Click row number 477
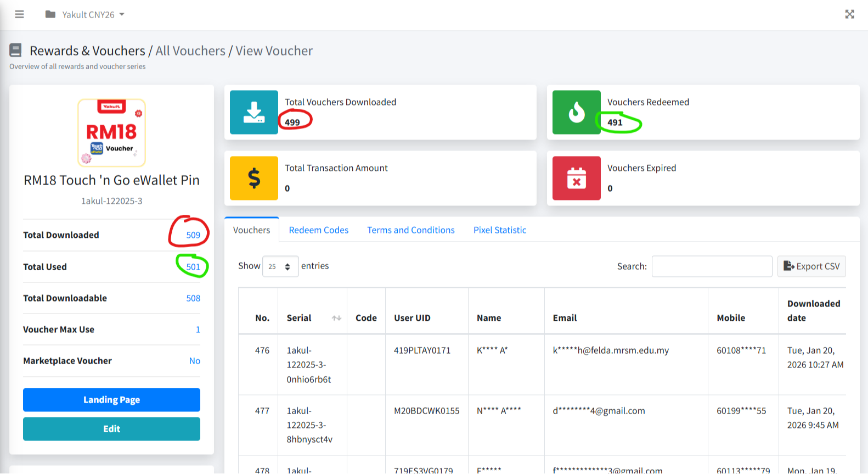The image size is (868, 474). click(262, 411)
